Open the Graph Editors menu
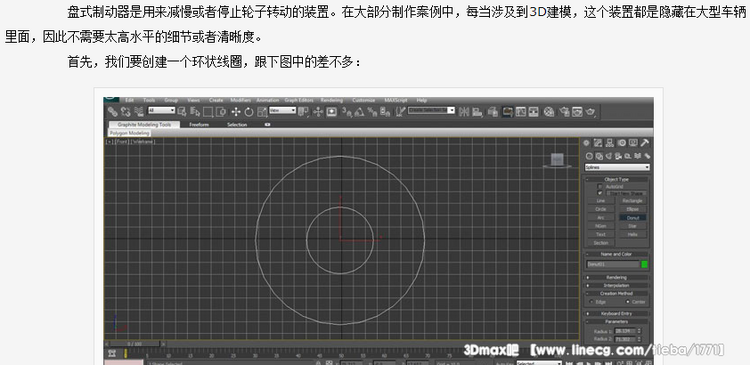Screen dimensions: 750x365 (299, 100)
